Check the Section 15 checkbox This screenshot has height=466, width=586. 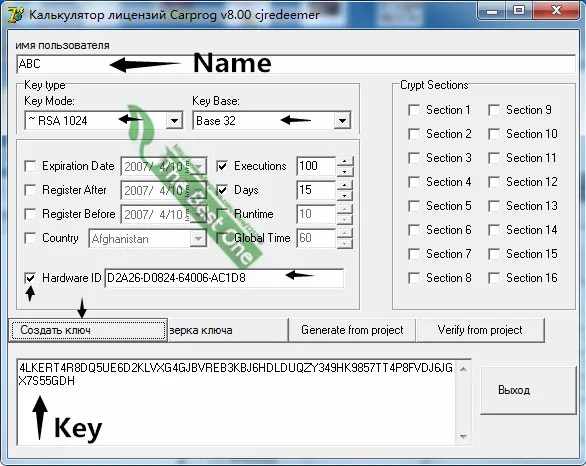coord(494,254)
